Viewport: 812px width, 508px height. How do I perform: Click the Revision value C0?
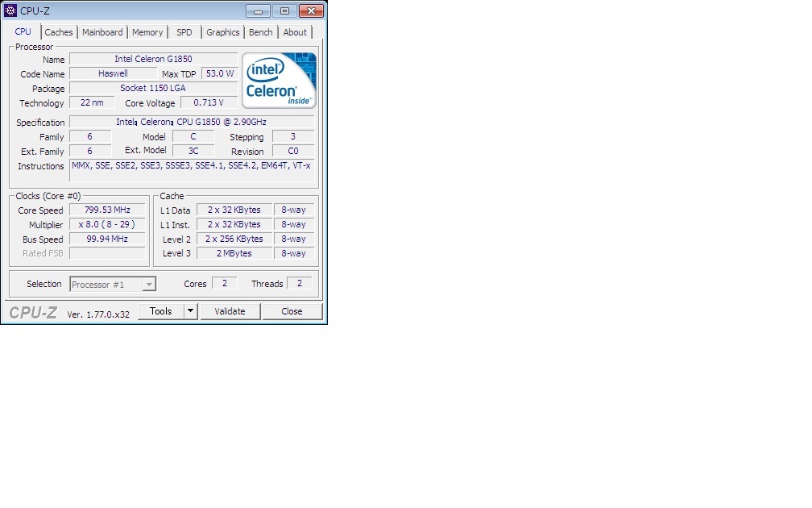tap(293, 151)
